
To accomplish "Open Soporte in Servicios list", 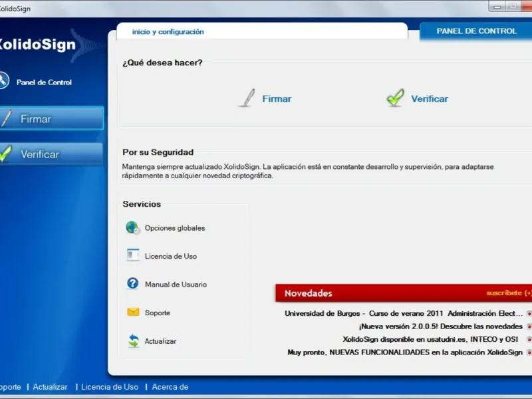I will click(x=158, y=313).
